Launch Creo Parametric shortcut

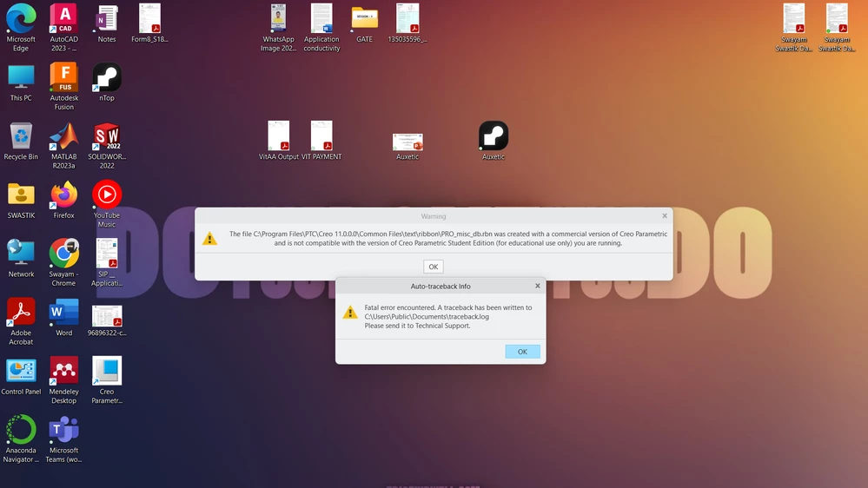pyautogui.click(x=107, y=379)
